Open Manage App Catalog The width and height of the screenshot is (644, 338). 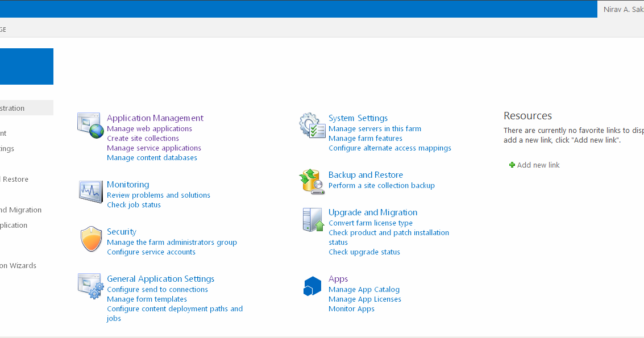(x=364, y=289)
